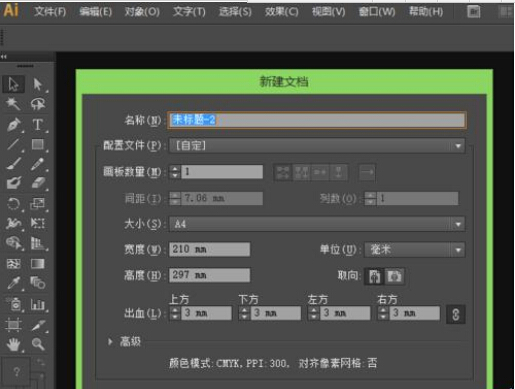Collapse the tools panel with double arrows
The image size is (515, 389).
(x=4, y=57)
